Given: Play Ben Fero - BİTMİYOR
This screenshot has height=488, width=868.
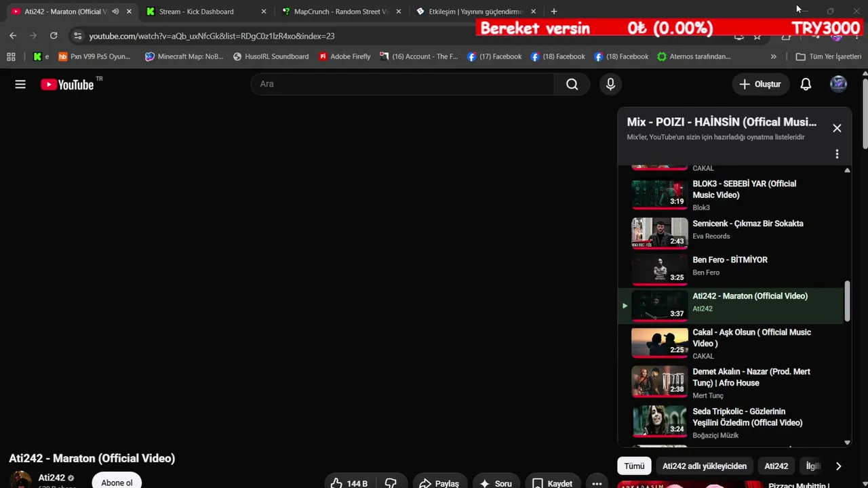Looking at the screenshot, I should point(730,268).
